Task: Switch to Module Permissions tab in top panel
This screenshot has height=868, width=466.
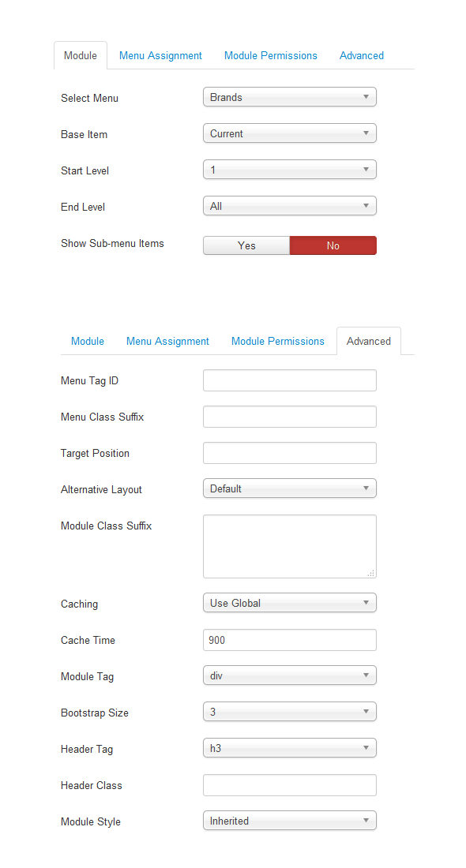Action: point(271,56)
